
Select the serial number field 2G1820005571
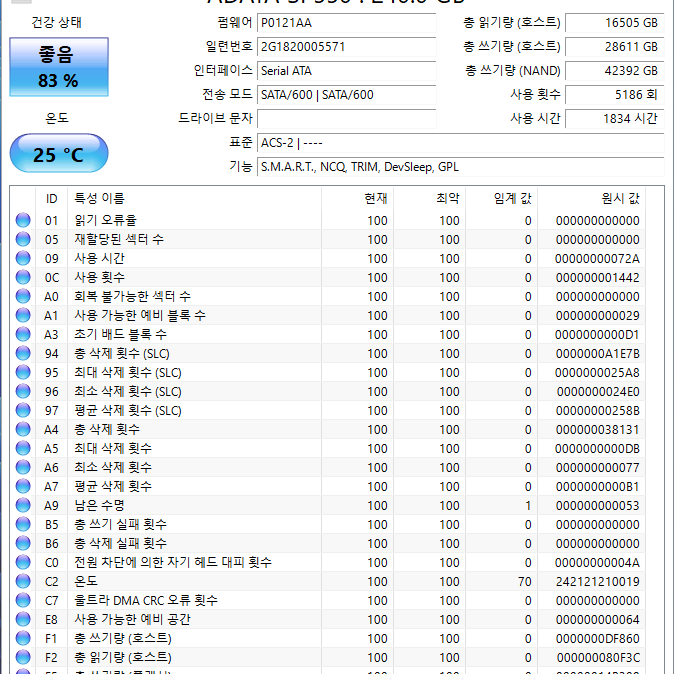(346, 47)
